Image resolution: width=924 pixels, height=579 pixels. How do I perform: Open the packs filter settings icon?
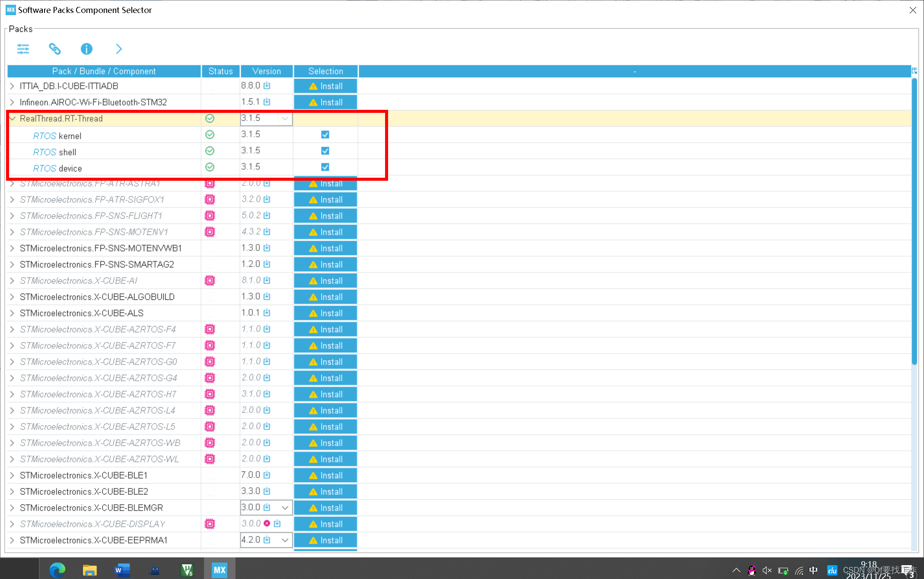[23, 49]
